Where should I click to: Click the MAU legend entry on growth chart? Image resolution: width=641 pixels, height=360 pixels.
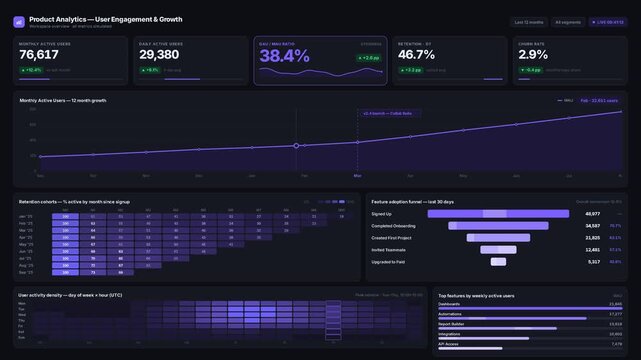[x=565, y=101]
